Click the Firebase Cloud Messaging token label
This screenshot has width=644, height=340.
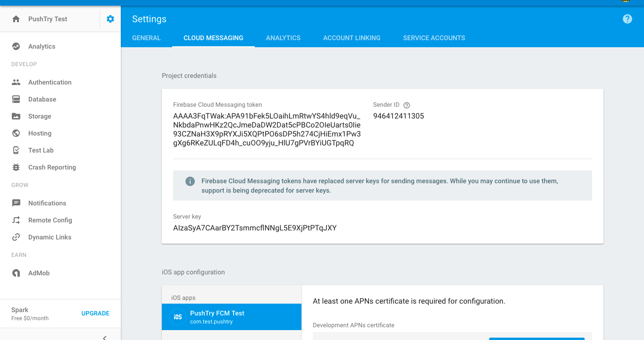click(217, 105)
